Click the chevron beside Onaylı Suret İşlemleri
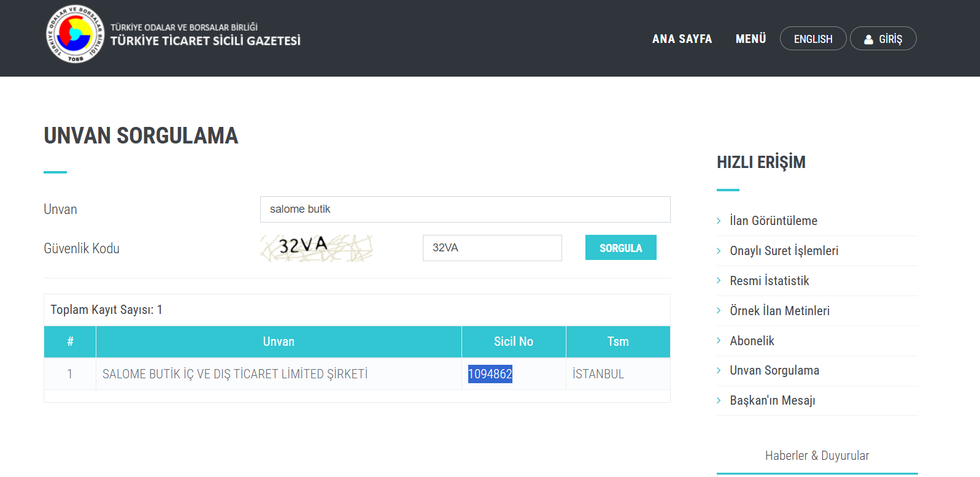 719,251
